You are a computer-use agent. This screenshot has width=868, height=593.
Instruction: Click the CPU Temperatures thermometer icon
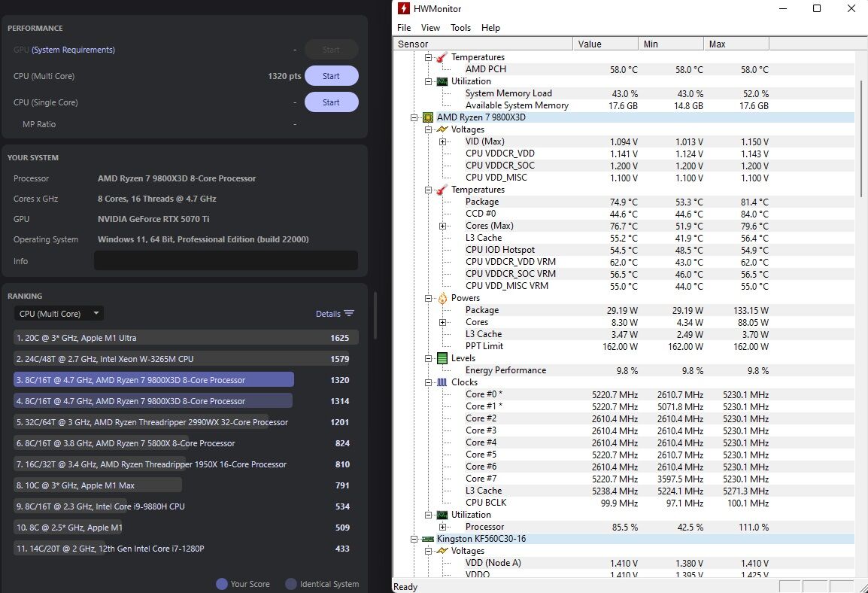pos(442,190)
